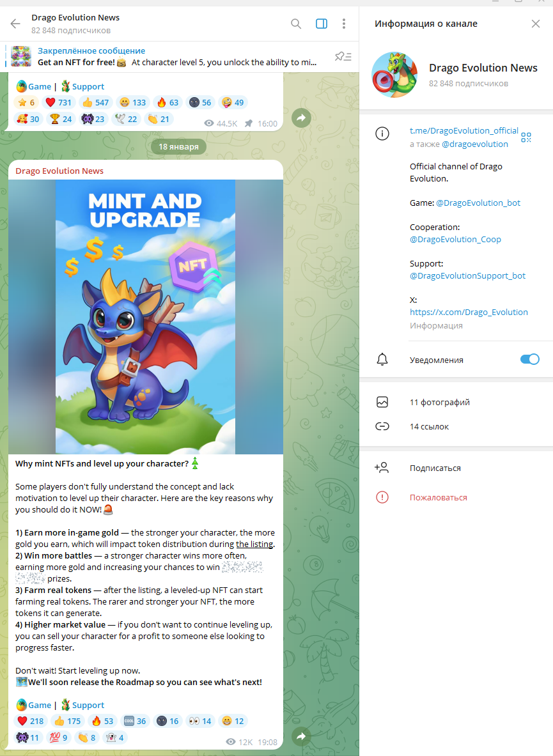This screenshot has width=553, height=756.
Task: Add grinning reaction with 12 count
Action: click(233, 721)
